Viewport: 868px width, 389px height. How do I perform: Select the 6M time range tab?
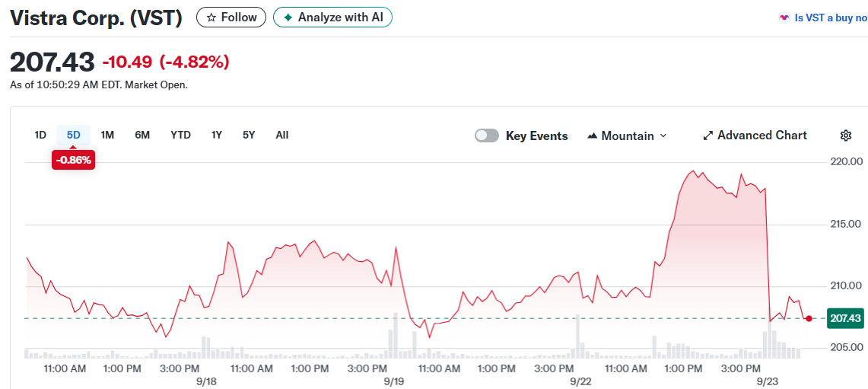[x=142, y=135]
